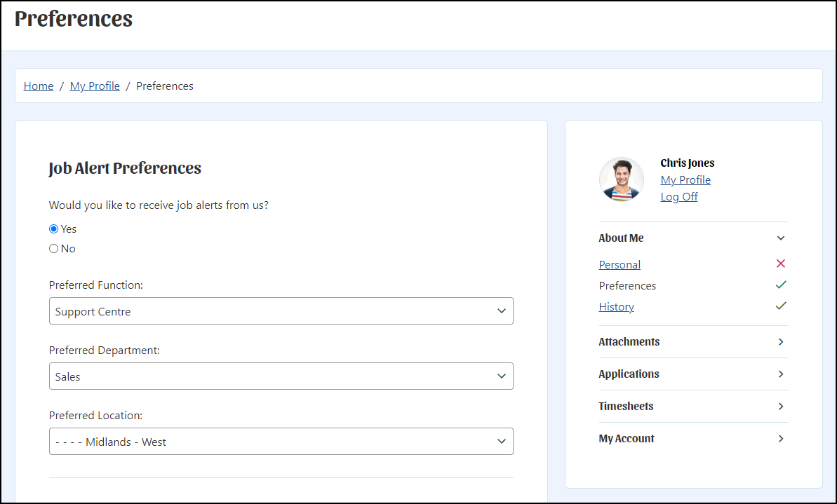This screenshot has width=837, height=504.
Task: Click the red X icon beside Personal
Action: (780, 264)
